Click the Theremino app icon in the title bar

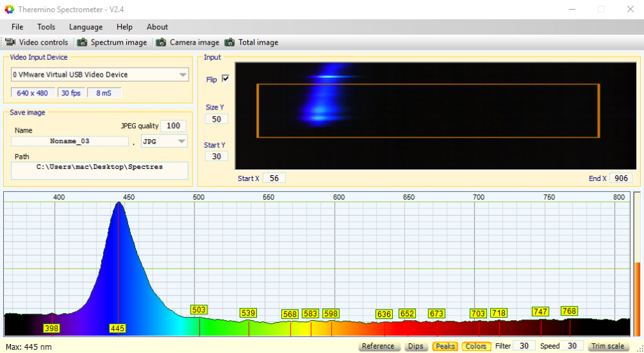(x=9, y=9)
